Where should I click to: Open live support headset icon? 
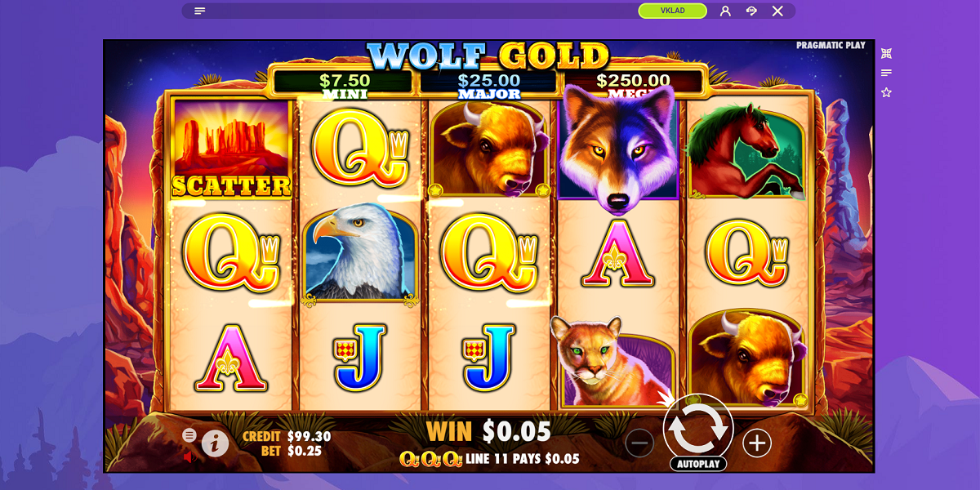(751, 11)
